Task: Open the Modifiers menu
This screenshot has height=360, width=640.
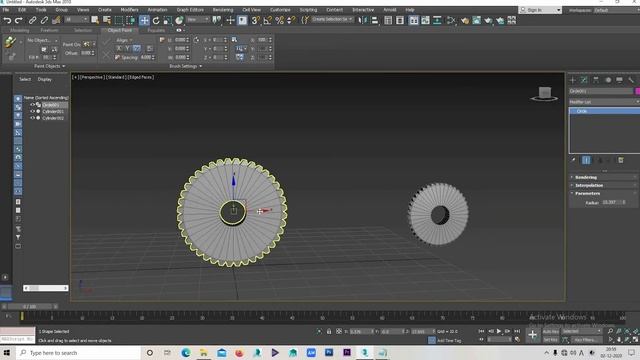Action: pyautogui.click(x=129, y=10)
